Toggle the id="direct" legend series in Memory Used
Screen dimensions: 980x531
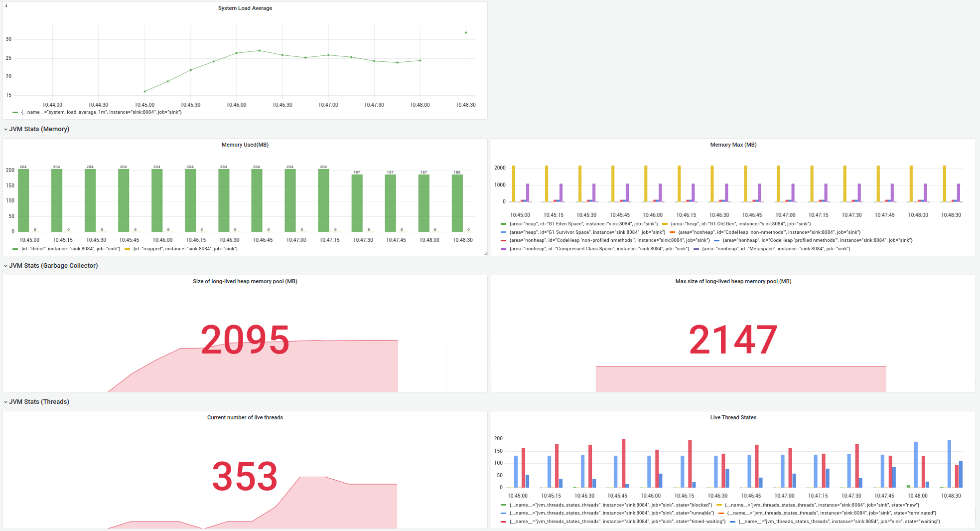coord(71,249)
